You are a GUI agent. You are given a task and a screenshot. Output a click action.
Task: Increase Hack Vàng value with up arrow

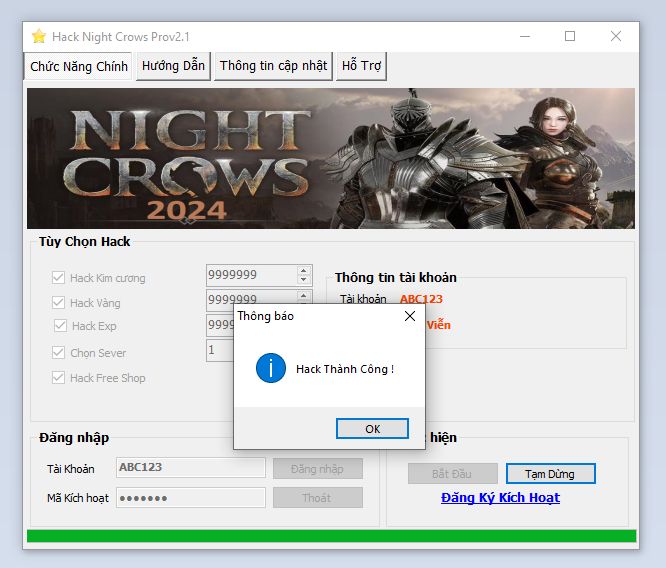[x=303, y=296]
